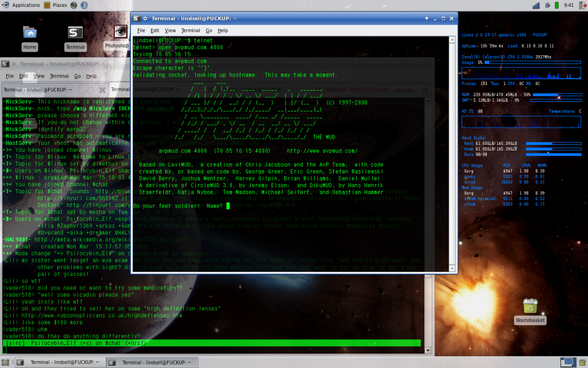Click the clock showing 9:41

pyautogui.click(x=569, y=5)
